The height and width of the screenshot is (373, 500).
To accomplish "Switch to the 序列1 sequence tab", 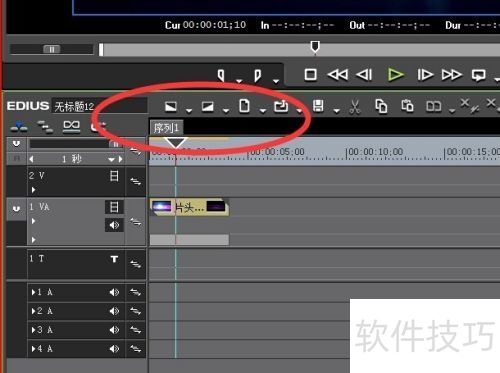I will [x=166, y=127].
